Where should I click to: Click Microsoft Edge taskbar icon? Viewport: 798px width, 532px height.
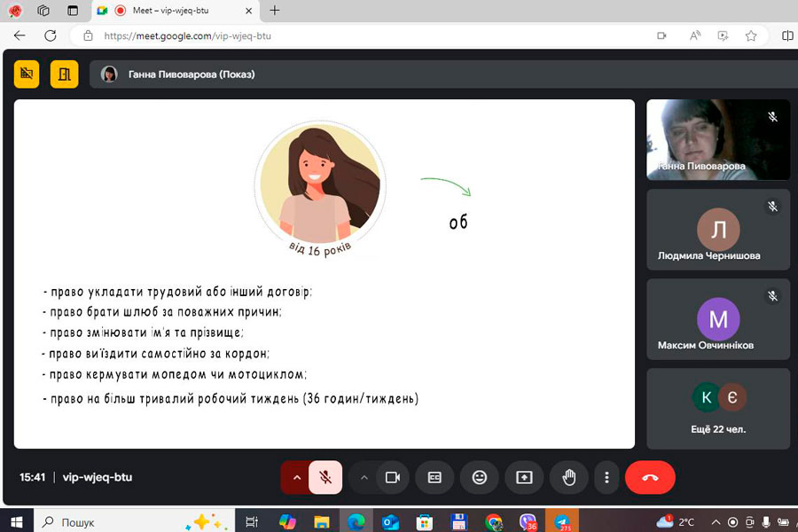click(x=356, y=522)
